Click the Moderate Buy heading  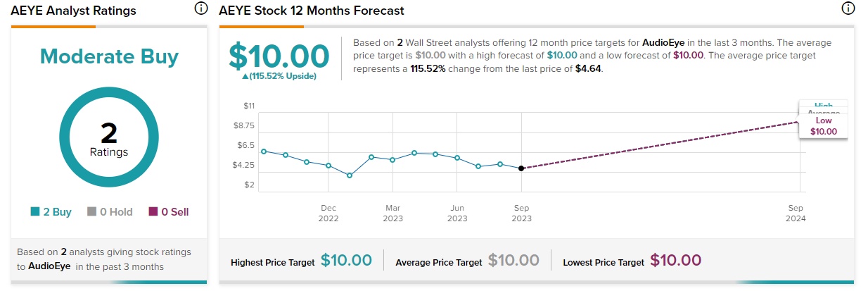109,56
